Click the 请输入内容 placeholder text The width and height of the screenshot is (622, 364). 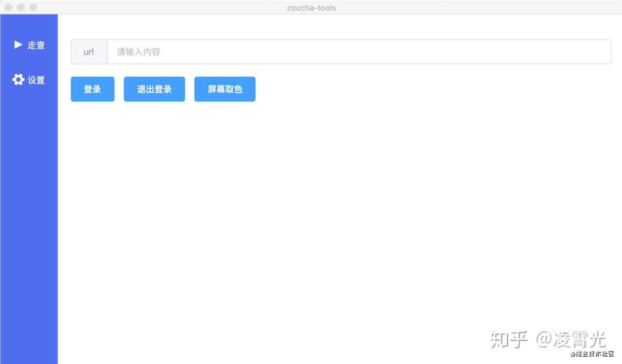pos(138,52)
